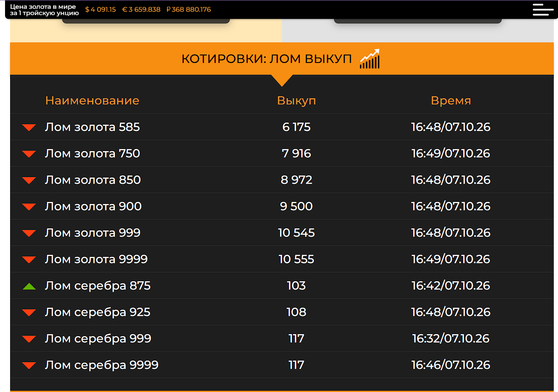The width and height of the screenshot is (558, 392).
Task: Click the red down arrow for Лом золота 900
Action: click(x=29, y=206)
